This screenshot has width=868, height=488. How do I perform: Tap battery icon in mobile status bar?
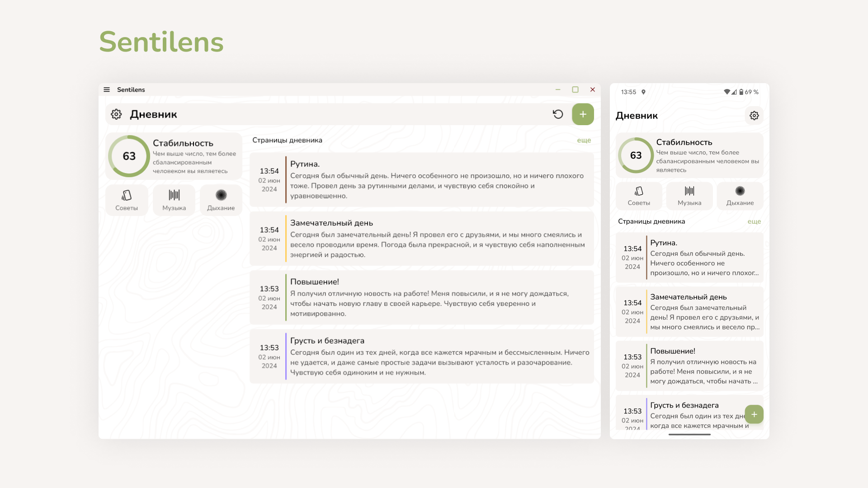click(741, 92)
